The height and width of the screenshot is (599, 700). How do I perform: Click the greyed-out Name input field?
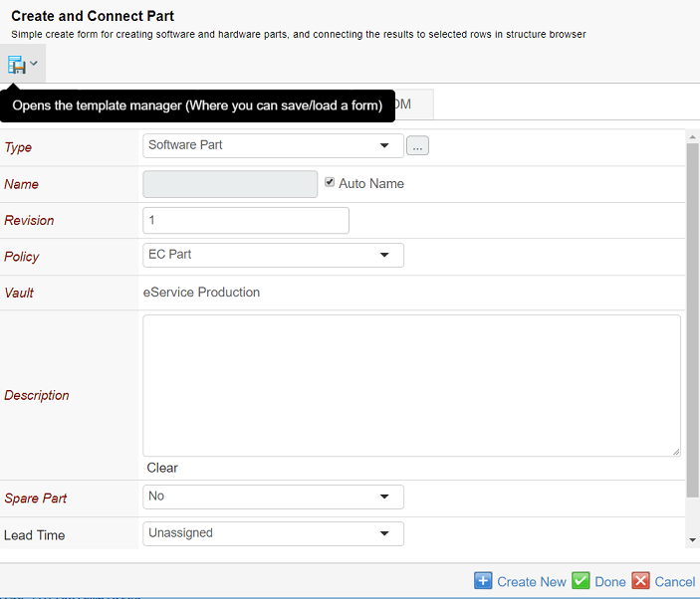point(230,184)
